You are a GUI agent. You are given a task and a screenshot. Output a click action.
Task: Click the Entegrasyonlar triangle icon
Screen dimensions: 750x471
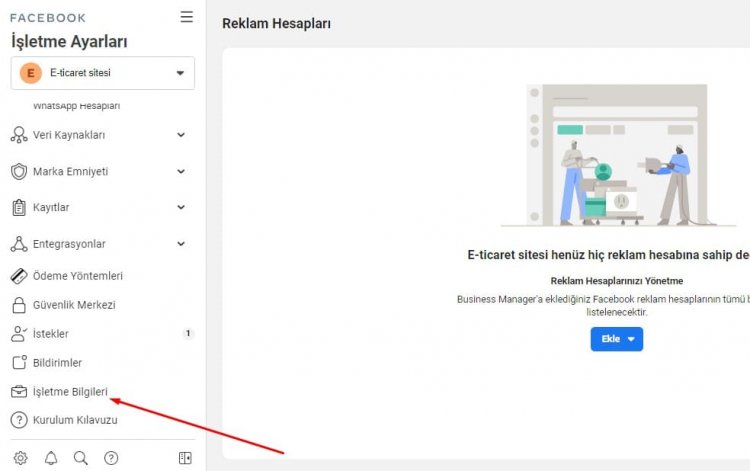pyautogui.click(x=19, y=244)
